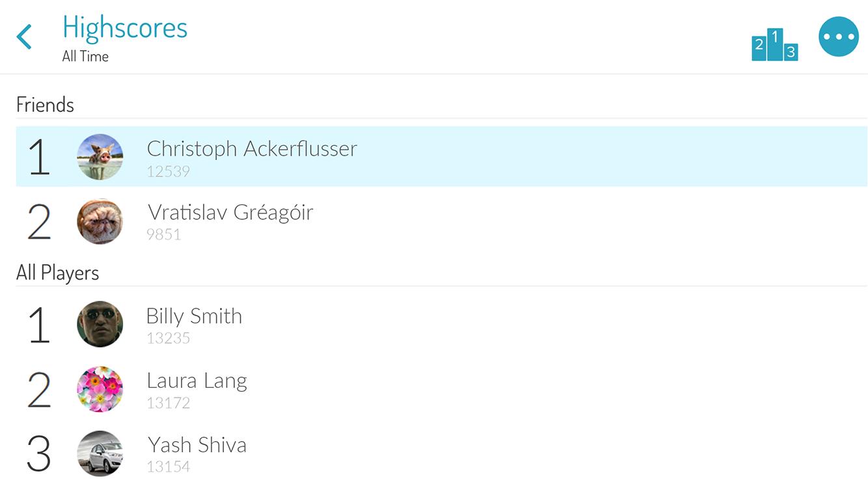Click rank number 3 beside Yash Shiva
Screen dimensions: 868x488
tap(39, 454)
